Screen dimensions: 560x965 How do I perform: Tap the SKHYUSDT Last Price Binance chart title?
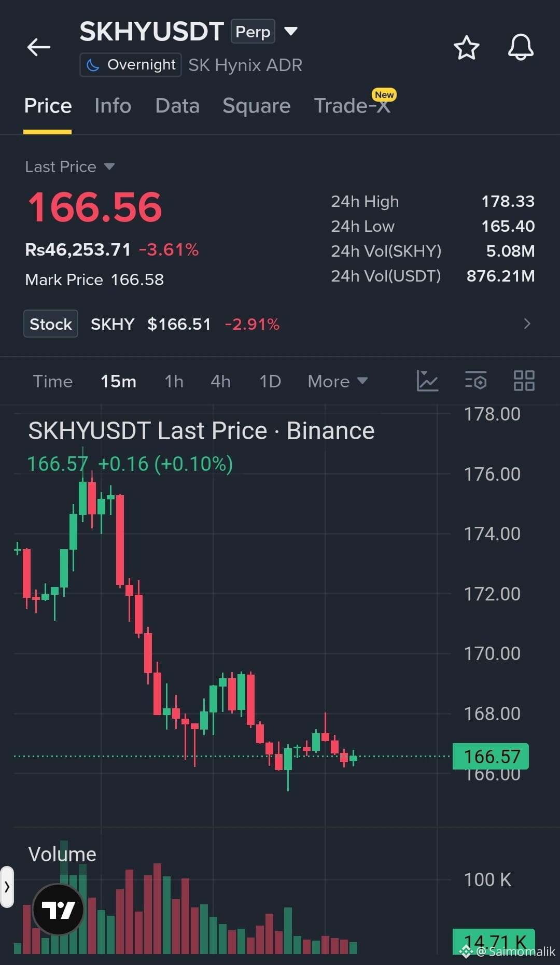pyautogui.click(x=201, y=431)
